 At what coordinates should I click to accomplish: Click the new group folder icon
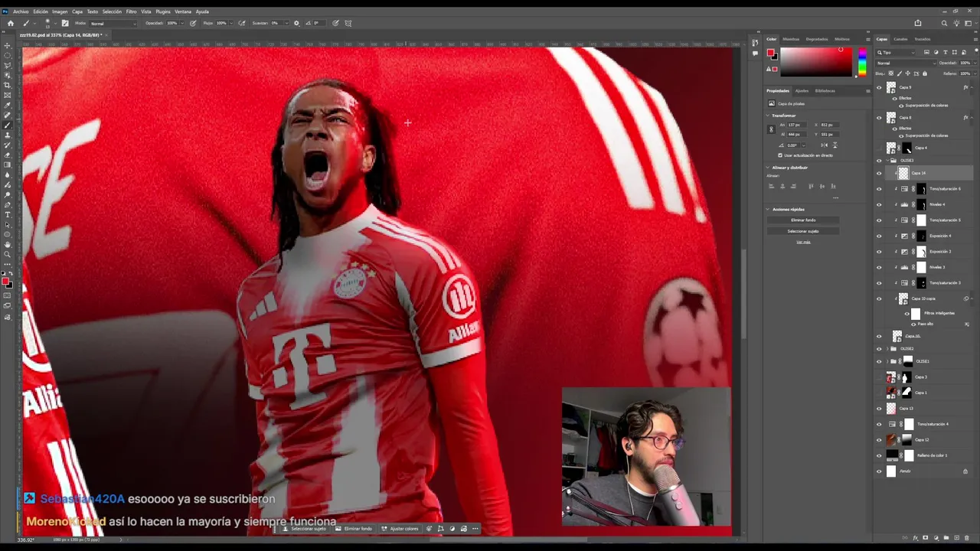coord(946,538)
